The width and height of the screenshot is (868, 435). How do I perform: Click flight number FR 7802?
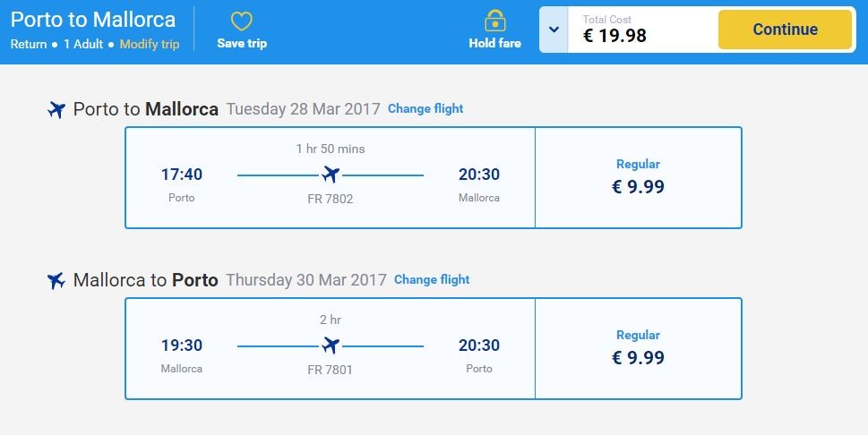tap(331, 199)
